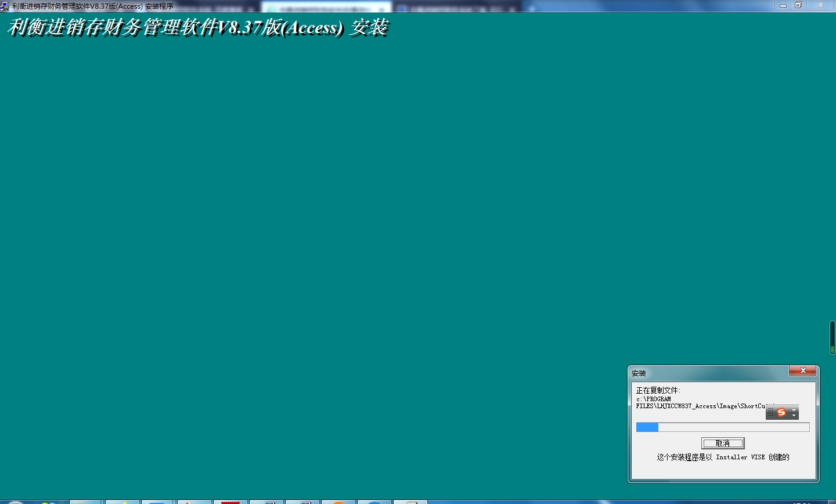Screen dimensions: 836x504
Task: Click the Sogou S input method icon
Action: pyautogui.click(x=781, y=412)
